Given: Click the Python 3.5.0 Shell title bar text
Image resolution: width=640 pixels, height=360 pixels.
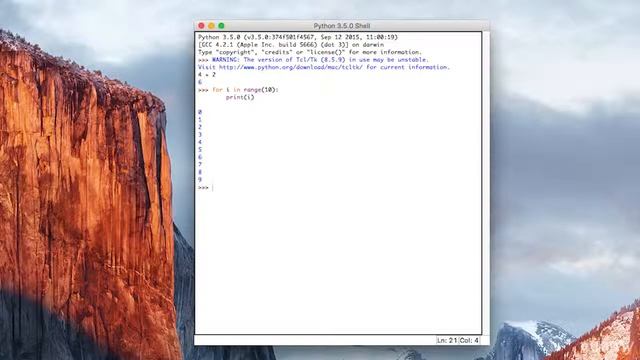Looking at the screenshot, I should (x=342, y=26).
